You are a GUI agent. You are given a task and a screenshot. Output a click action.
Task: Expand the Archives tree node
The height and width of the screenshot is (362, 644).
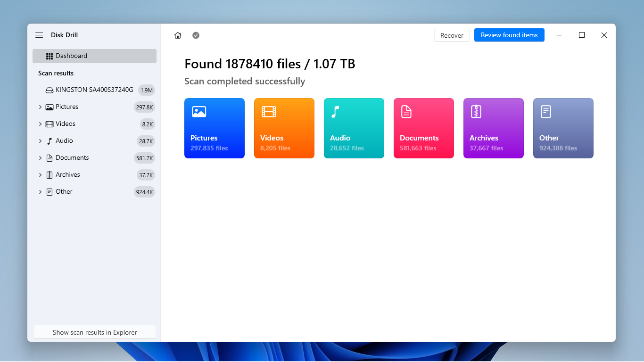coord(40,175)
